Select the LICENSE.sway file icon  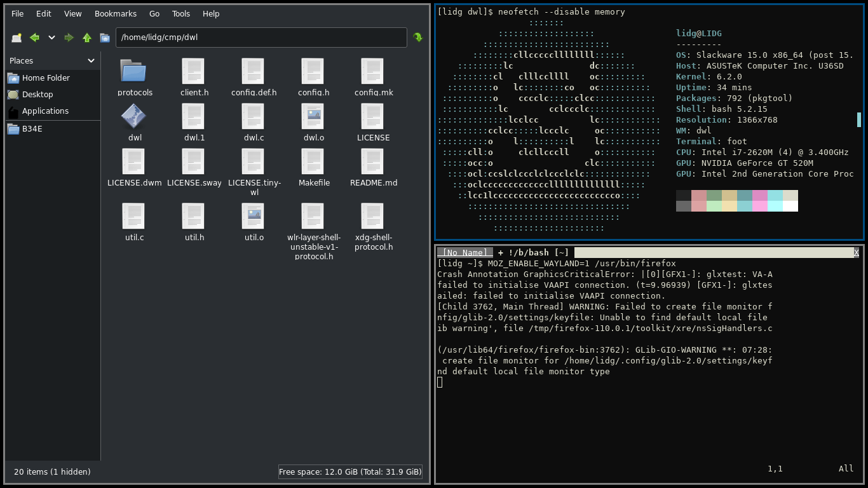pyautogui.click(x=193, y=161)
